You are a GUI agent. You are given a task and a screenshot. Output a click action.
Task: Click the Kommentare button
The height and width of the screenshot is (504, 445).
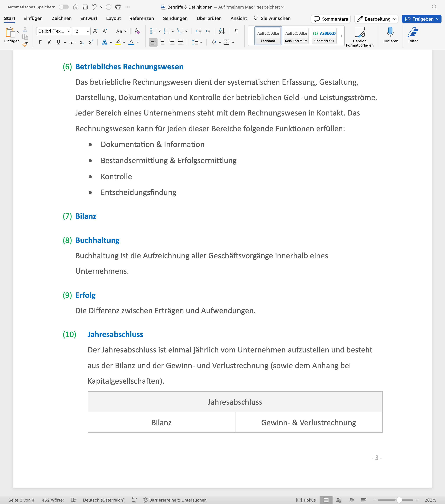click(331, 19)
